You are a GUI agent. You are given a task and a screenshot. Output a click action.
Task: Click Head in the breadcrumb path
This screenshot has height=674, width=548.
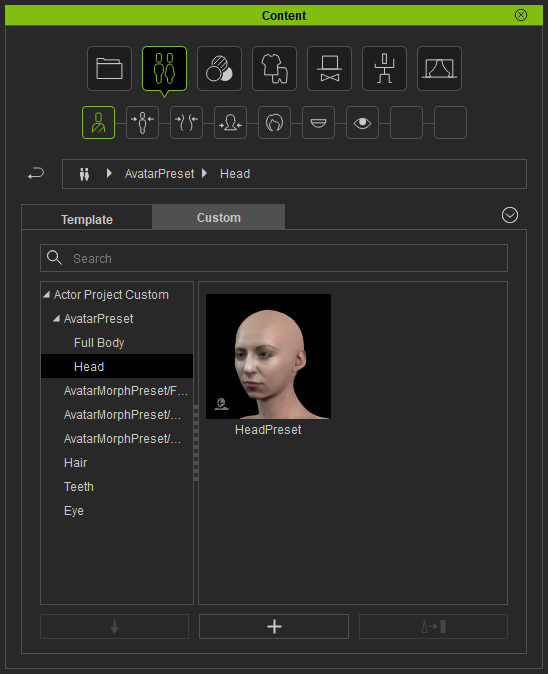point(235,174)
